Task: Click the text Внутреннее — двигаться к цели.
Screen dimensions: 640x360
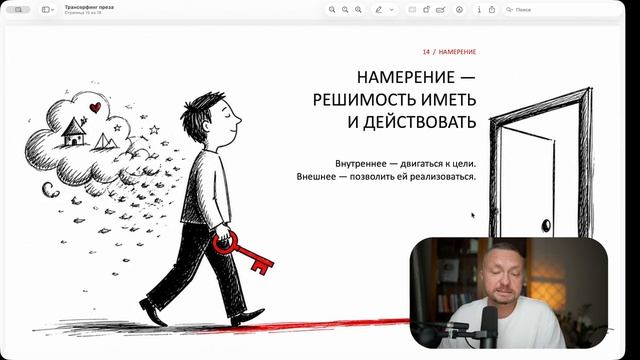Action: pyautogui.click(x=406, y=163)
